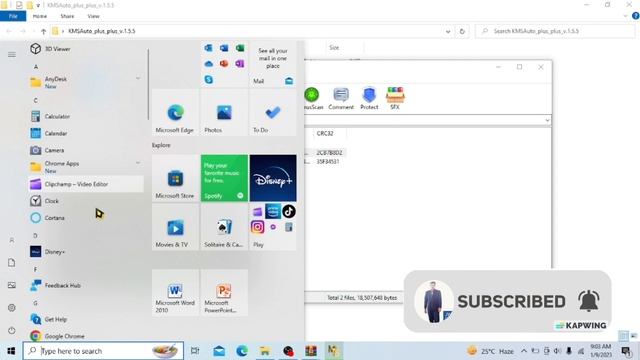Screen dimensions: 640x360
Task: Sort by the Size column in Explorer
Action: tap(334, 48)
